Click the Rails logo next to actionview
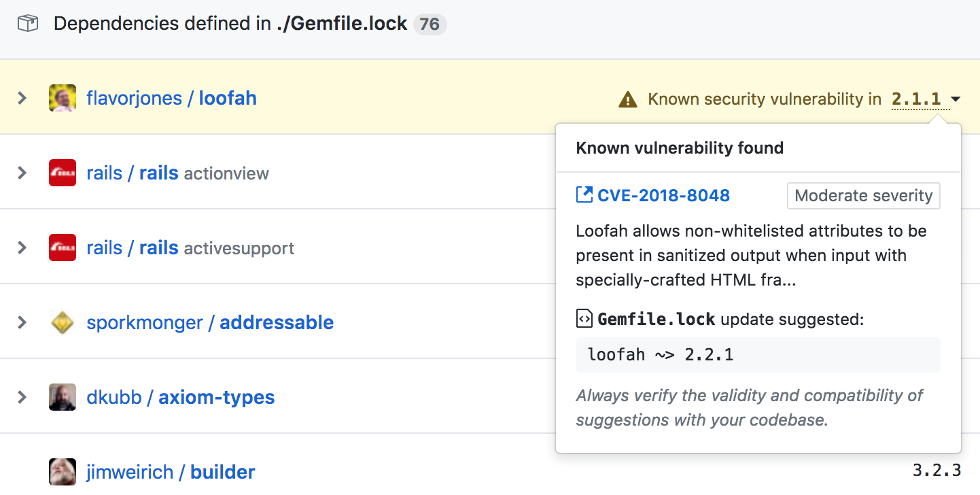980x495 pixels. pos(63,173)
